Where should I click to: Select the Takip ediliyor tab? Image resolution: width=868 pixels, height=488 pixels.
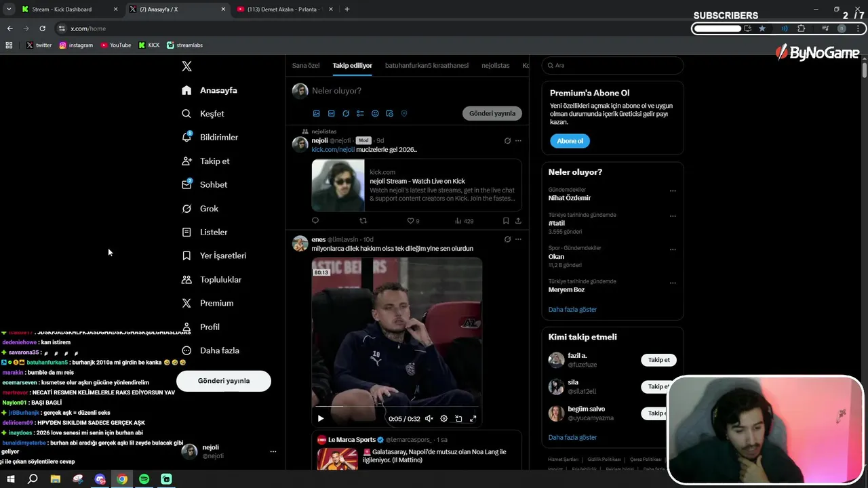353,66
